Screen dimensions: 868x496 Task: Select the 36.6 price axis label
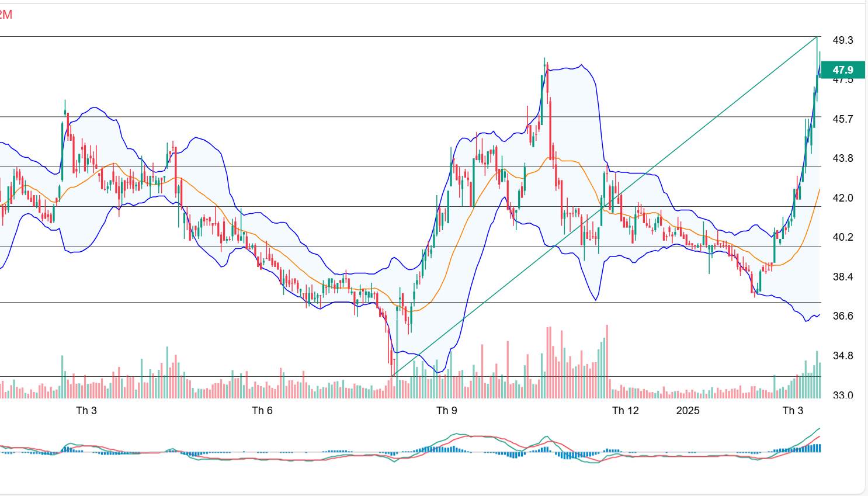(843, 316)
